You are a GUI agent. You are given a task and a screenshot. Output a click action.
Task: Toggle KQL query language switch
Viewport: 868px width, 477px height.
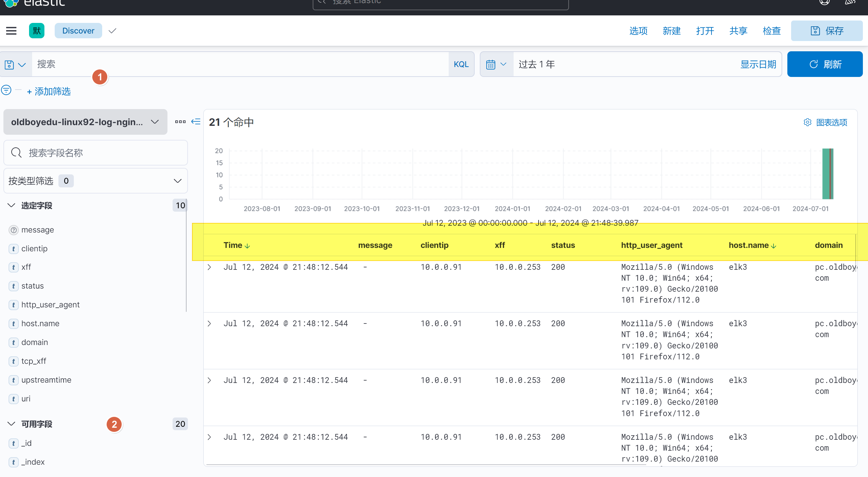[461, 64]
